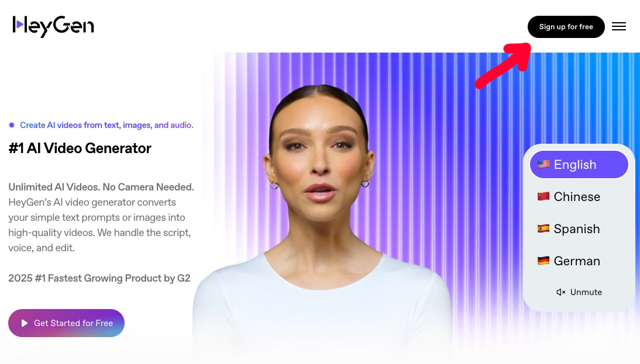Click the G2 Fastest Growing Product text
The image size is (640, 364).
click(99, 278)
